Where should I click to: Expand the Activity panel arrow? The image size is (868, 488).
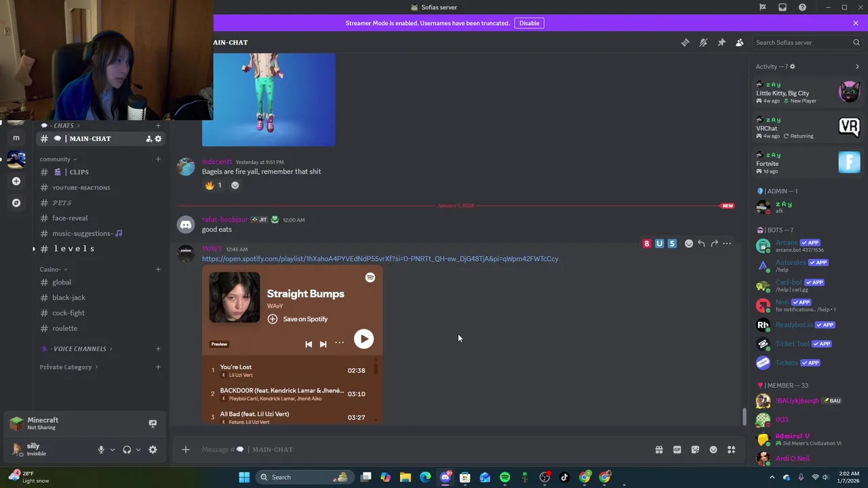(857, 66)
